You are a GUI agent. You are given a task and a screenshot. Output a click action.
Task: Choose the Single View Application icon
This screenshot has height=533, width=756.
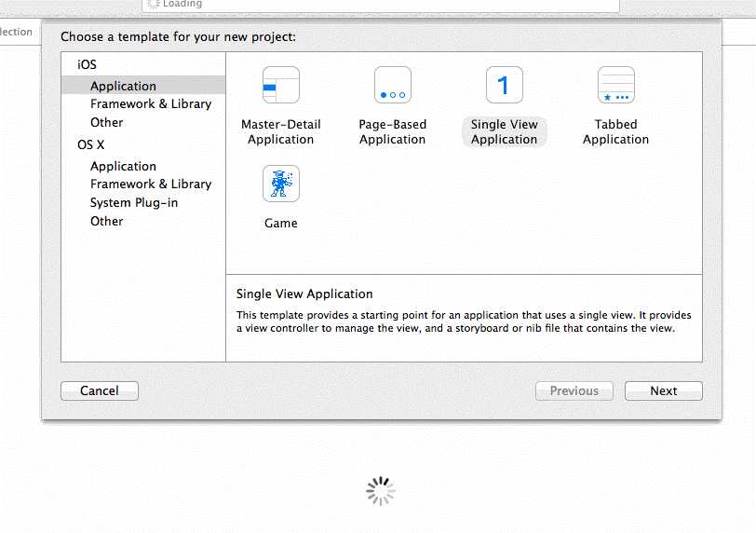[505, 85]
